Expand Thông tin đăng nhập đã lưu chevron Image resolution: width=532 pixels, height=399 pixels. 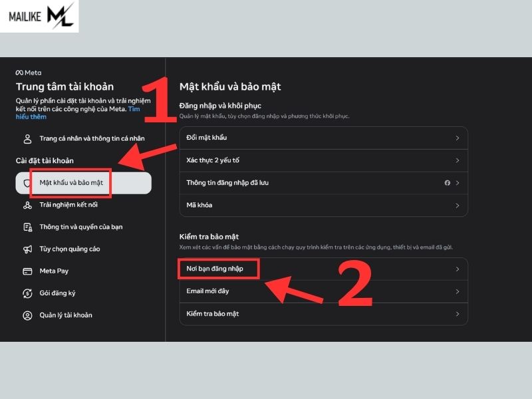point(458,183)
